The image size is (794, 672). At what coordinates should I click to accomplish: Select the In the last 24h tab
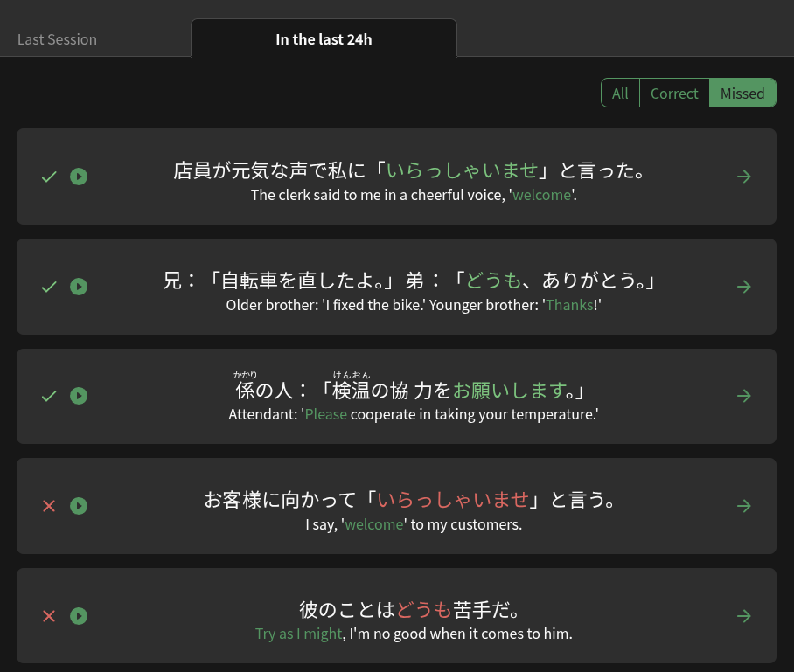point(324,39)
